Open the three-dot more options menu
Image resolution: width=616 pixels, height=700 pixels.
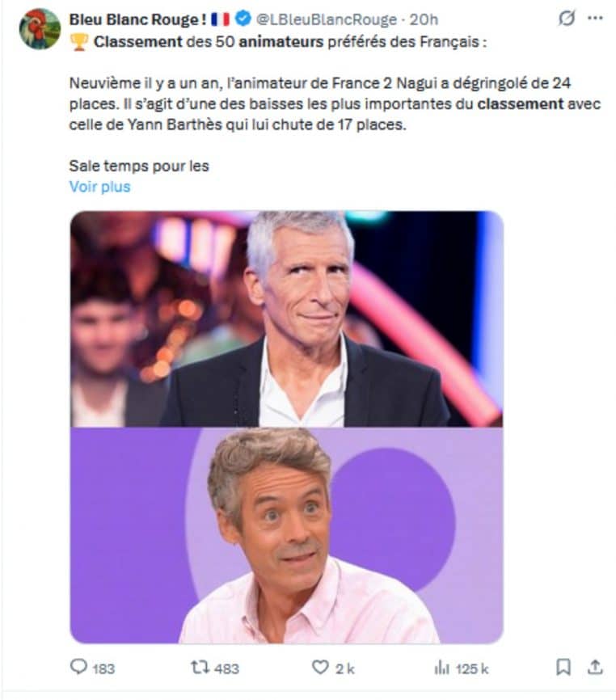(595, 19)
